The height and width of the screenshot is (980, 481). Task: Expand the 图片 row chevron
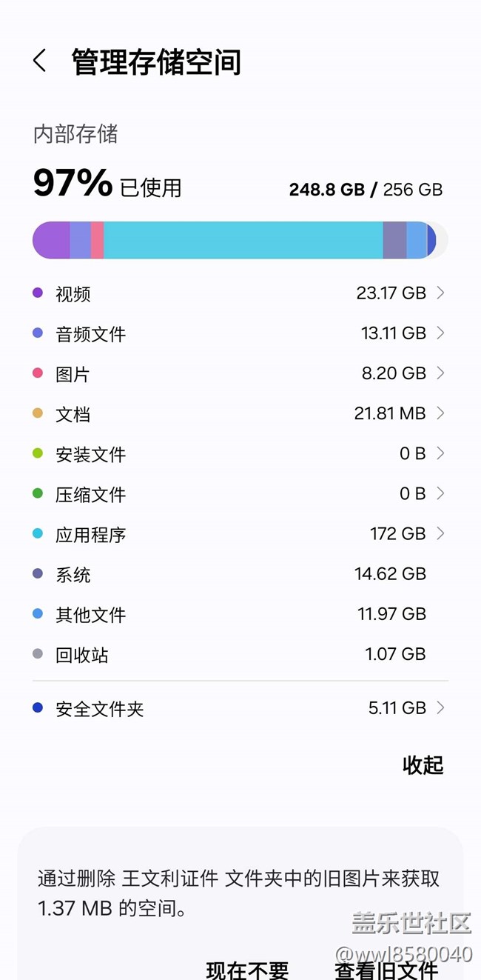pos(440,373)
